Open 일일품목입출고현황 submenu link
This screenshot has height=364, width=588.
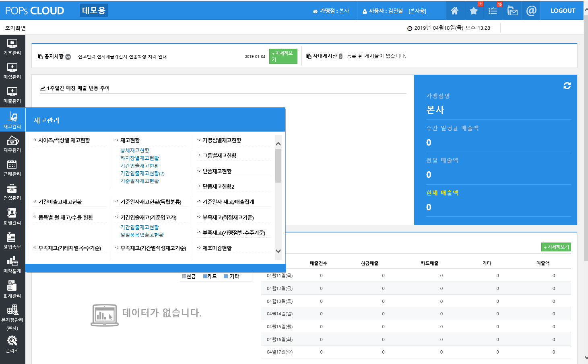point(142,235)
